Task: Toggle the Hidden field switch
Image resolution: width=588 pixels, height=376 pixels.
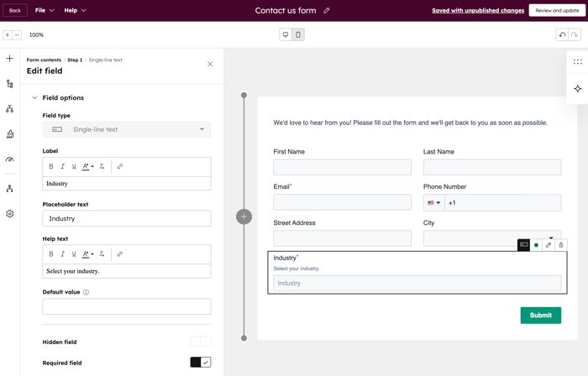Action: pyautogui.click(x=200, y=342)
